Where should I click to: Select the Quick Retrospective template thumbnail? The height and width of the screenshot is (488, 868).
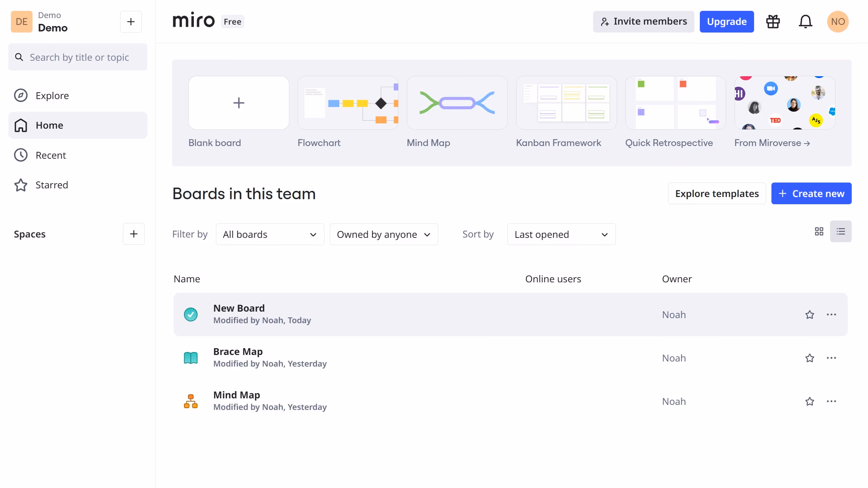[x=676, y=103]
